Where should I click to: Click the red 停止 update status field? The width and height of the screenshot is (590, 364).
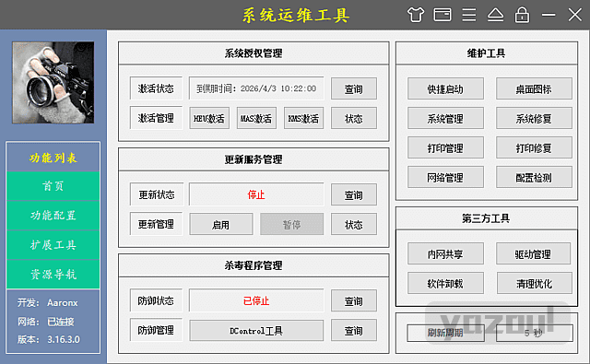(x=256, y=194)
